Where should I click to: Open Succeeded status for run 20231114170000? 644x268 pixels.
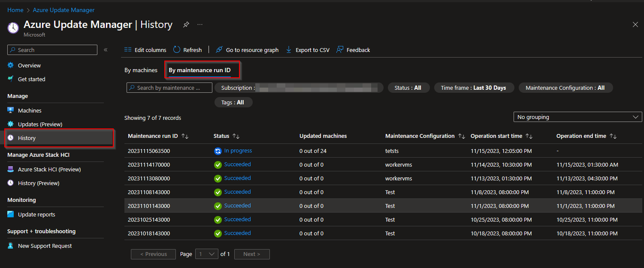[237, 164]
